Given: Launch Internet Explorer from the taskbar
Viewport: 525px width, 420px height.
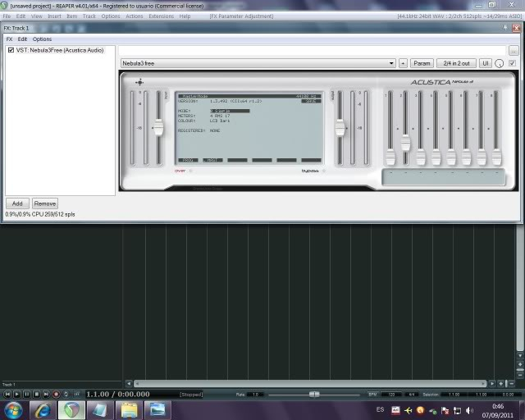Looking at the screenshot, I should (43, 410).
